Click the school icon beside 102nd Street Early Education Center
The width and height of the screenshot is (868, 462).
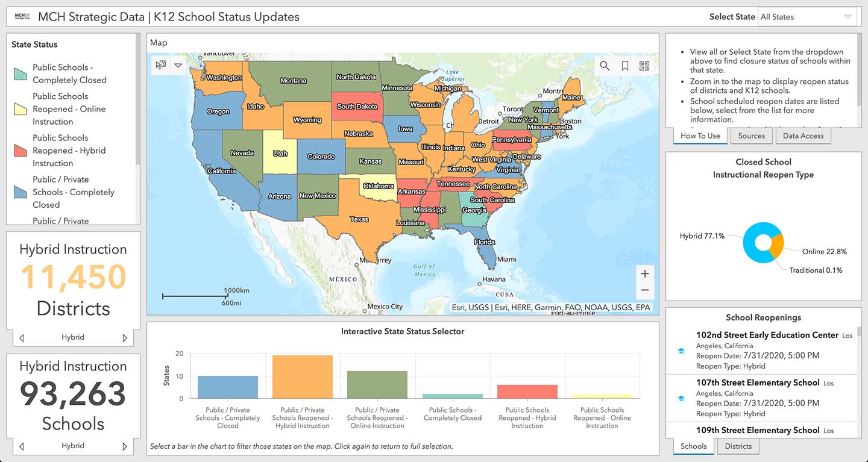(x=681, y=351)
